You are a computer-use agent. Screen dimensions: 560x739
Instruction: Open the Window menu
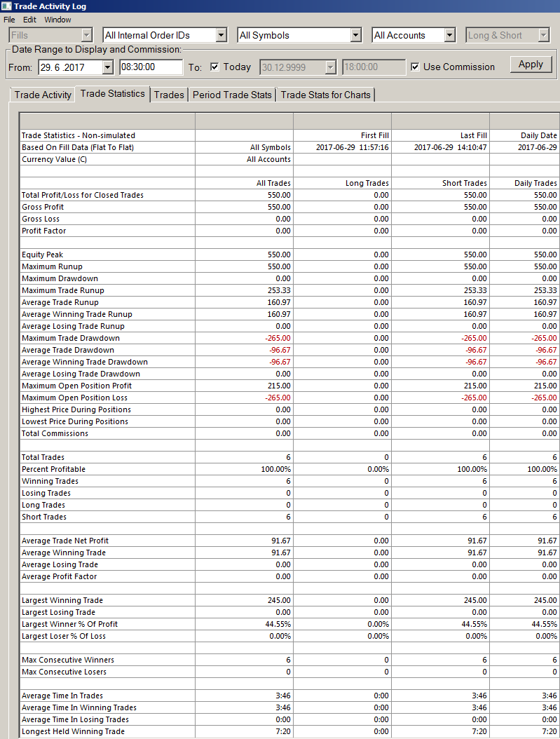(57, 20)
